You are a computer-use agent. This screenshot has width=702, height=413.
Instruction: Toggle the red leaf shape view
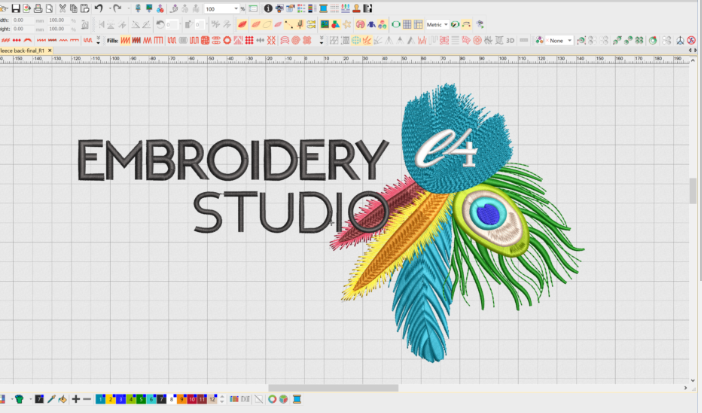pyautogui.click(x=242, y=25)
